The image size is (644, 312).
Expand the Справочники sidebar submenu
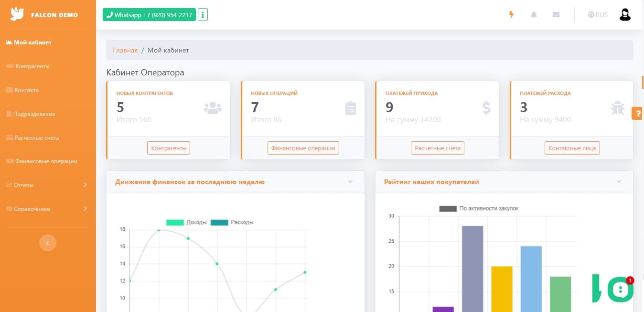coord(48,208)
